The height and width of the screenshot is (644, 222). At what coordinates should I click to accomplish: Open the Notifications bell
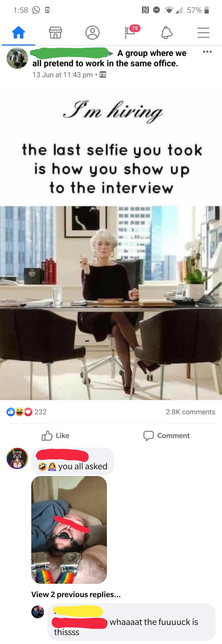tap(167, 32)
